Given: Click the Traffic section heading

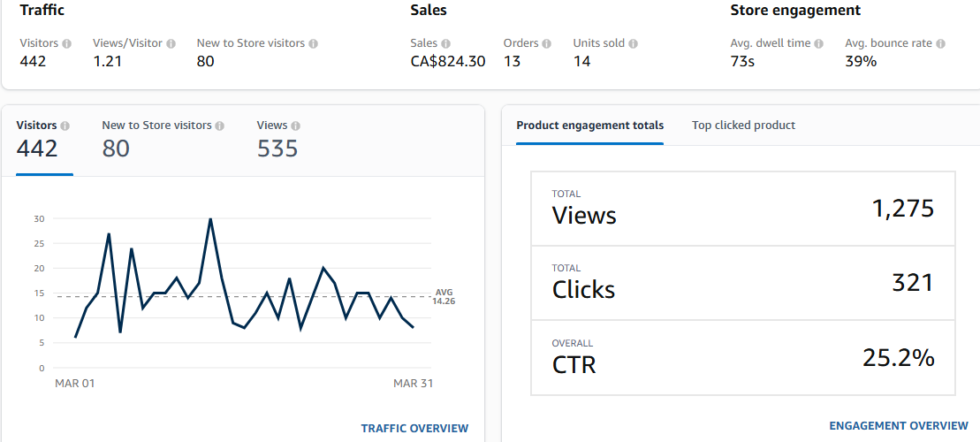Looking at the screenshot, I should [x=42, y=10].
